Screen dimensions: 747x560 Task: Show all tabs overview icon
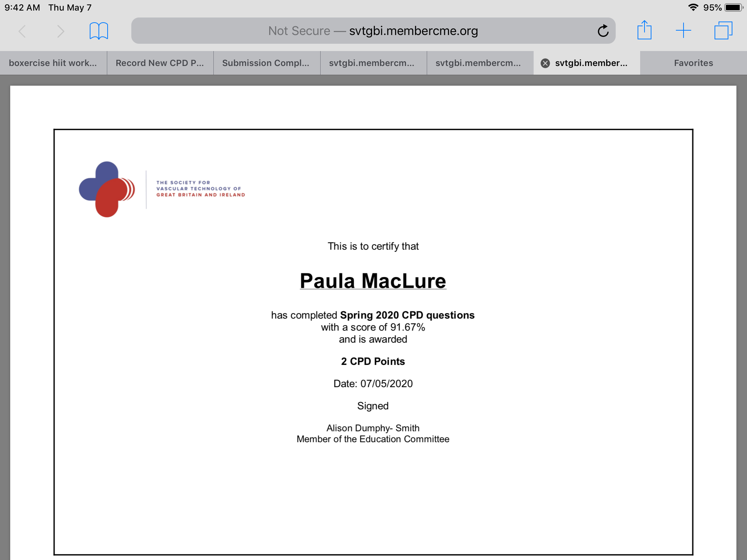click(723, 31)
